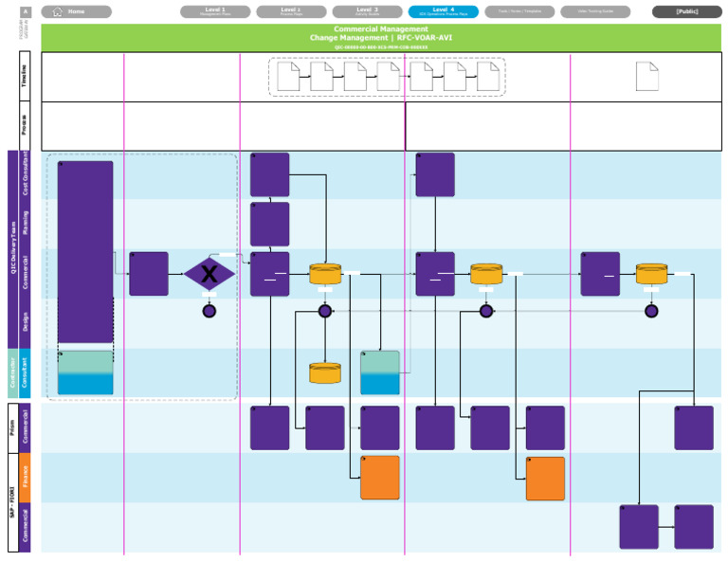Viewport: 728px width, 562px height.
Task: Open second document icon in Timeline group
Action: 321,76
